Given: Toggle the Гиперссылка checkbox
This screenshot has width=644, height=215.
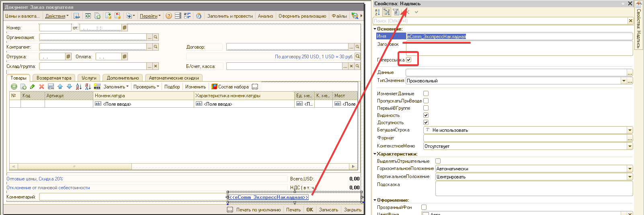Looking at the screenshot, I should 409,60.
